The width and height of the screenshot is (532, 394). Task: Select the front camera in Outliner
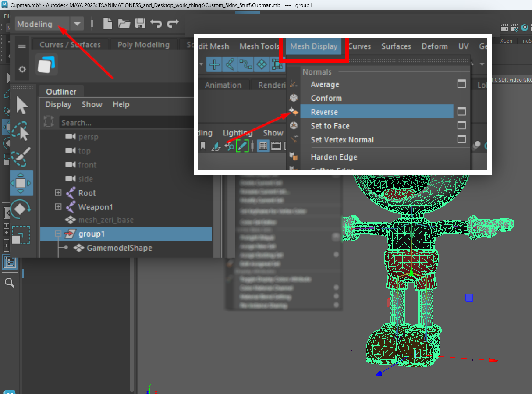pyautogui.click(x=87, y=165)
